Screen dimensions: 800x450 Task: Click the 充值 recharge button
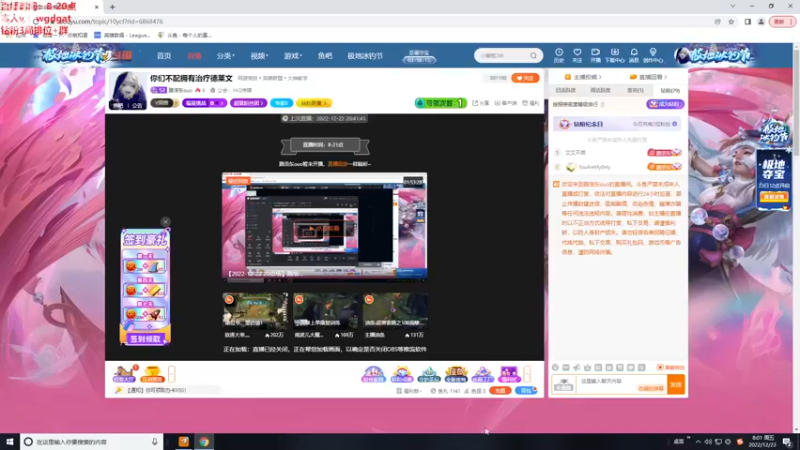tap(500, 391)
